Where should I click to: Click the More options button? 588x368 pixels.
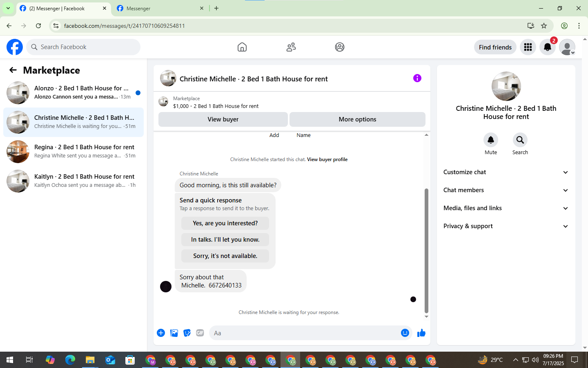(x=357, y=119)
